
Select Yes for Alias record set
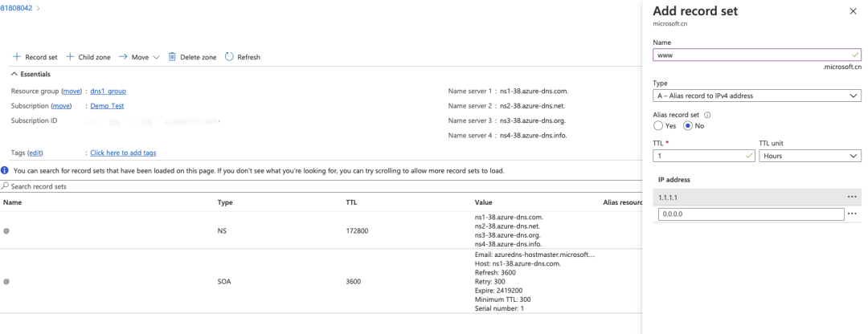tap(657, 125)
